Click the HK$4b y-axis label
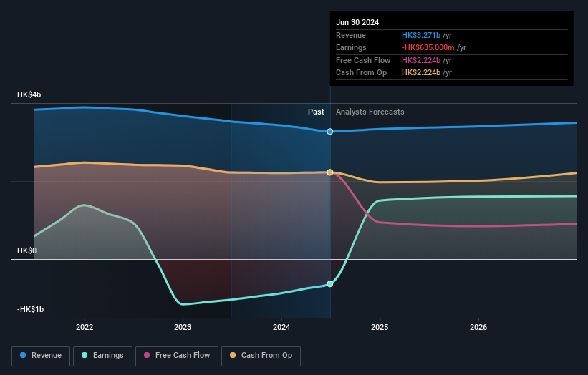 click(29, 94)
